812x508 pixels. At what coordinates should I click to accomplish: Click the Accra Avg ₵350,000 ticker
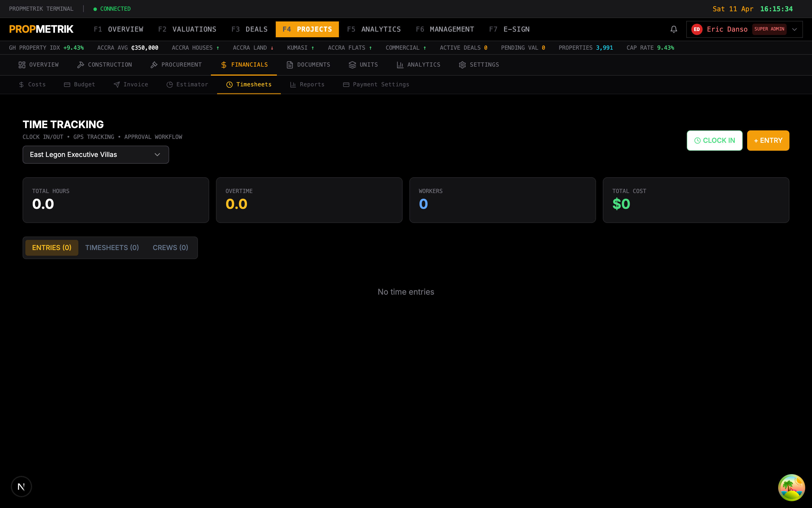pos(127,48)
